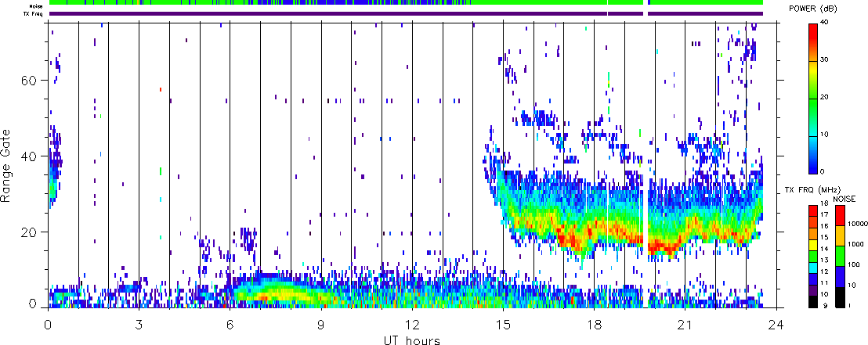The width and height of the screenshot is (868, 345).
Task: Click the orange swatch in NOISE colorbar
Action: 839,236
